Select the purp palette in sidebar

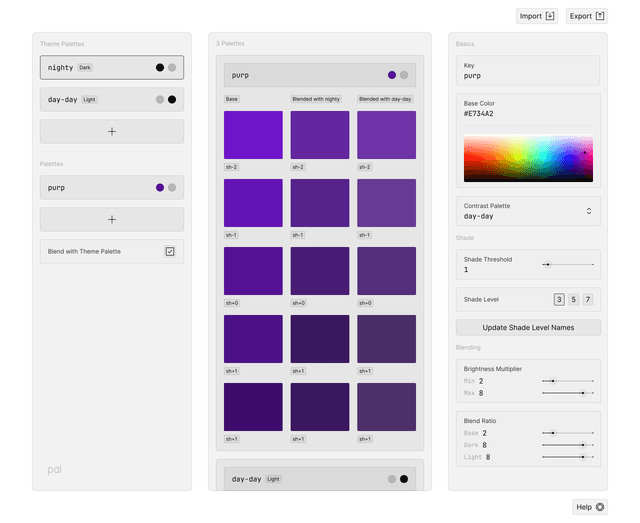[x=112, y=187]
